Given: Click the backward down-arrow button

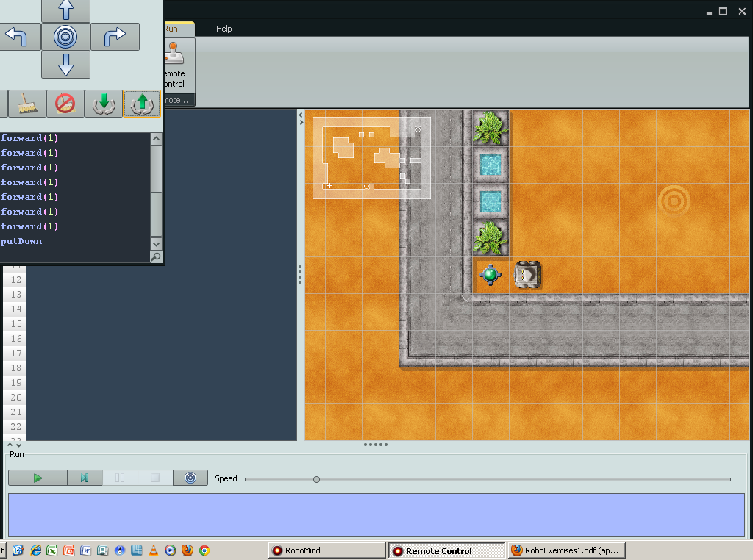Looking at the screenshot, I should [x=65, y=64].
